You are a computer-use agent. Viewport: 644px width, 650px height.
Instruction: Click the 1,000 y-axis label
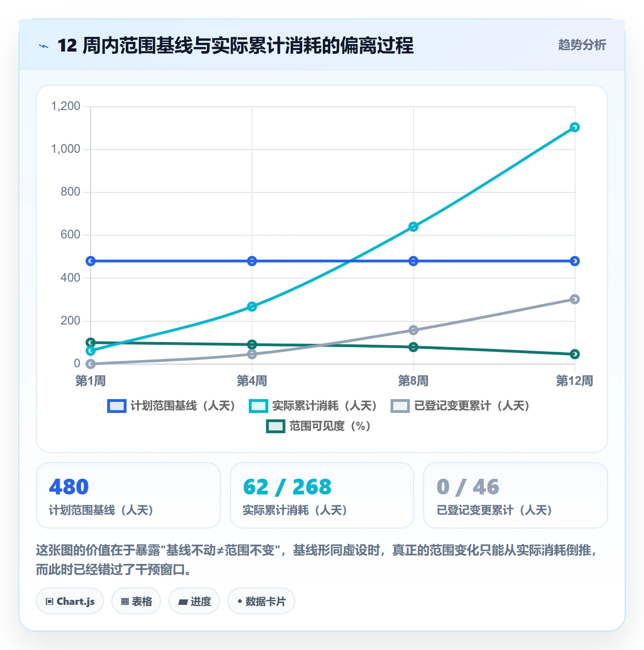(66, 149)
